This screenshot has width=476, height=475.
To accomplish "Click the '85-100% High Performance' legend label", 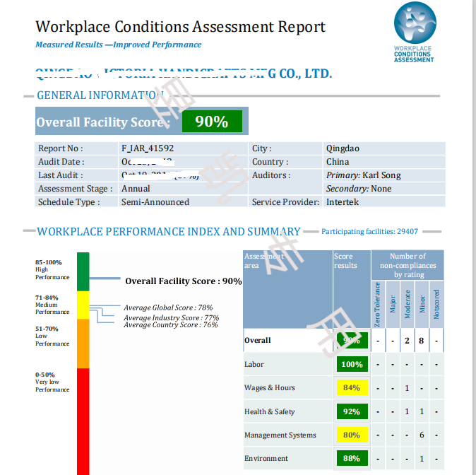I will pyautogui.click(x=52, y=269).
